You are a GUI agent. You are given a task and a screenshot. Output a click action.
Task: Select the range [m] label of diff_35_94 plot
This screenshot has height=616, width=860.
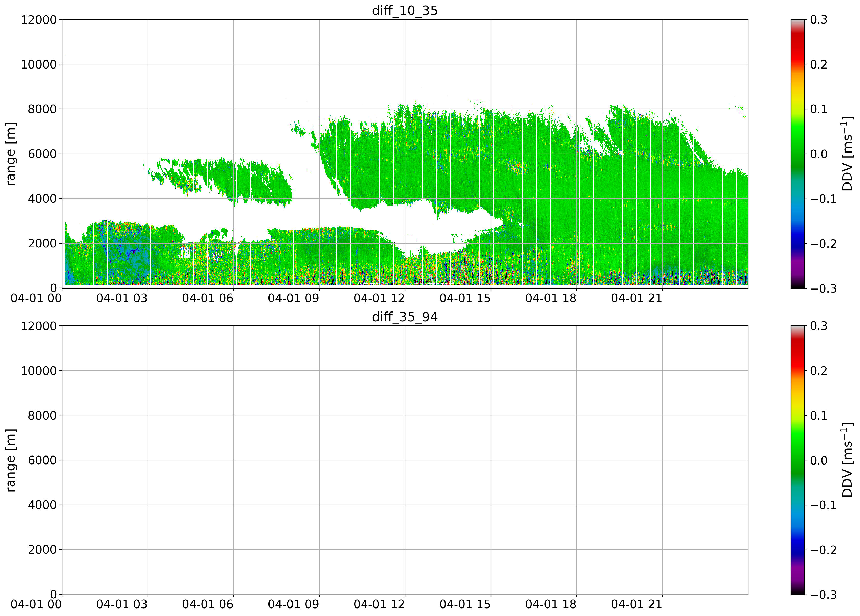click(x=11, y=460)
